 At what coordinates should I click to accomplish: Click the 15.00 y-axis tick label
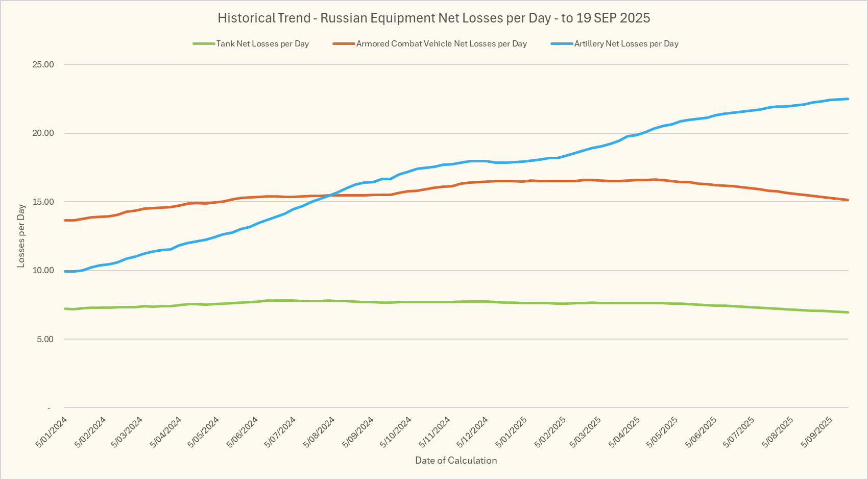click(43, 202)
